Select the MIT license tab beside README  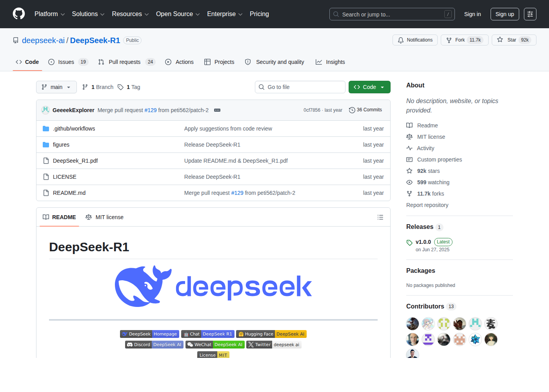pyautogui.click(x=104, y=217)
